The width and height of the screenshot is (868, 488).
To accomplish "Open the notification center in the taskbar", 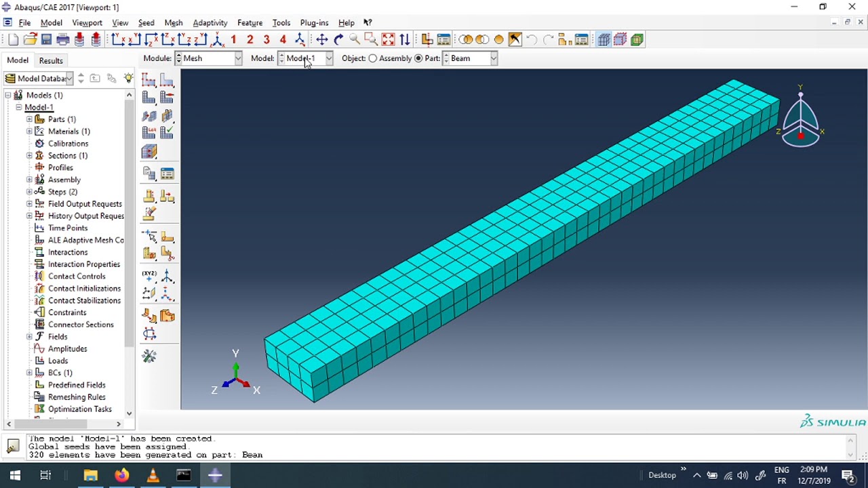I will [x=848, y=475].
